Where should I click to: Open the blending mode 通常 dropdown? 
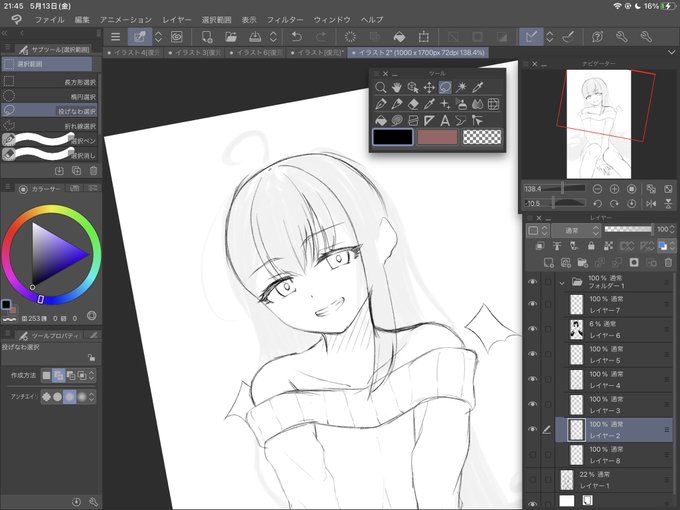click(576, 230)
